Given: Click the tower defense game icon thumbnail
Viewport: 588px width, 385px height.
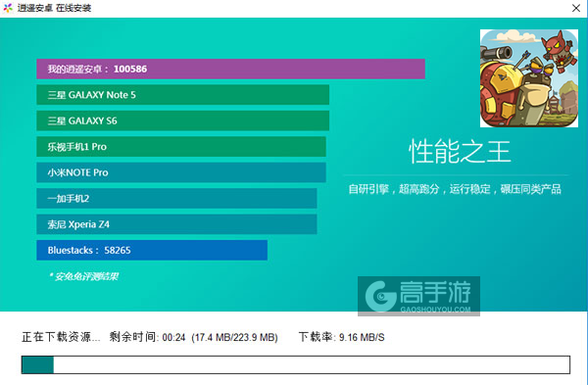Looking at the screenshot, I should [529, 78].
